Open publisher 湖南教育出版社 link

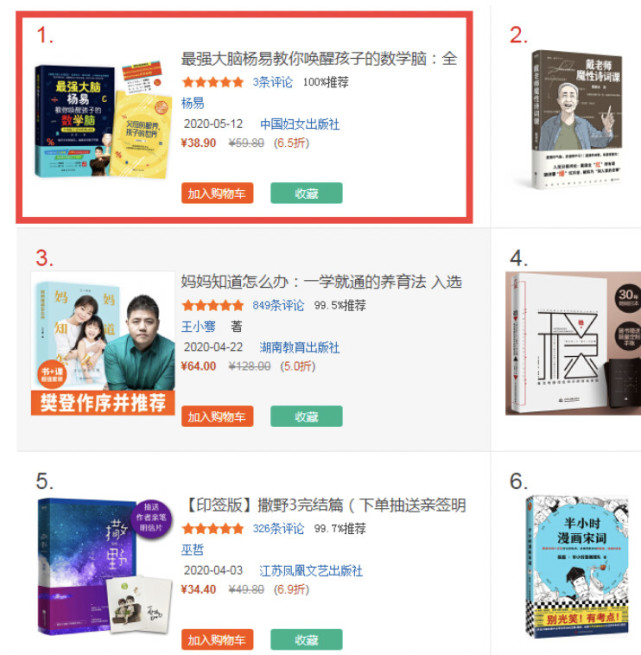click(300, 347)
